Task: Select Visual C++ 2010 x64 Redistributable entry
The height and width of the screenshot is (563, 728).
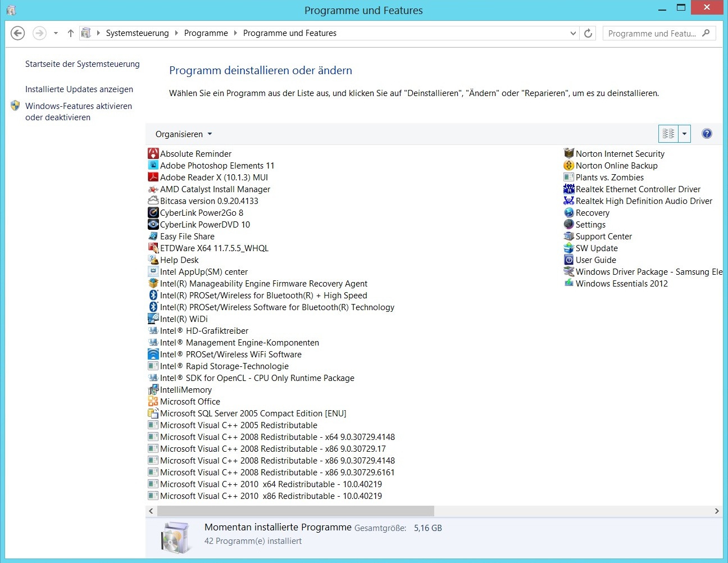Action: (265, 484)
